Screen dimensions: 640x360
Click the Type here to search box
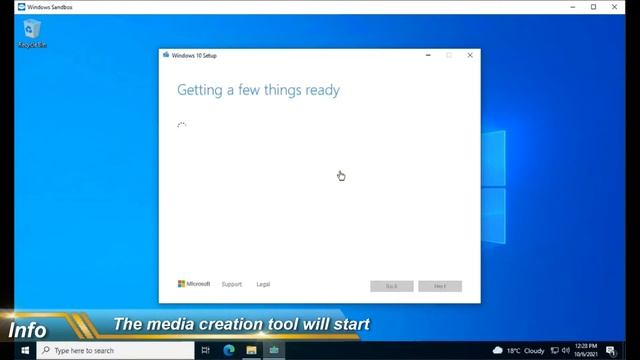116,350
